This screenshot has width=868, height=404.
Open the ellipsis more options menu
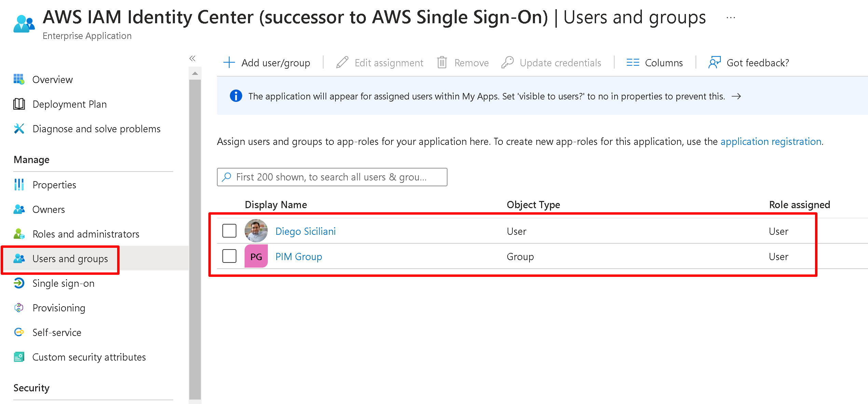(x=731, y=17)
